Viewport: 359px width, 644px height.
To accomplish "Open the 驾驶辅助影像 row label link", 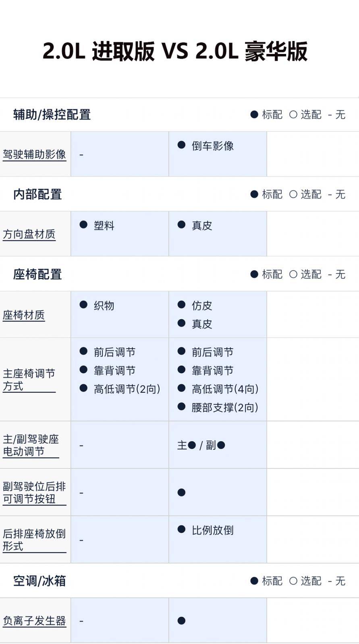I will coord(34,154).
